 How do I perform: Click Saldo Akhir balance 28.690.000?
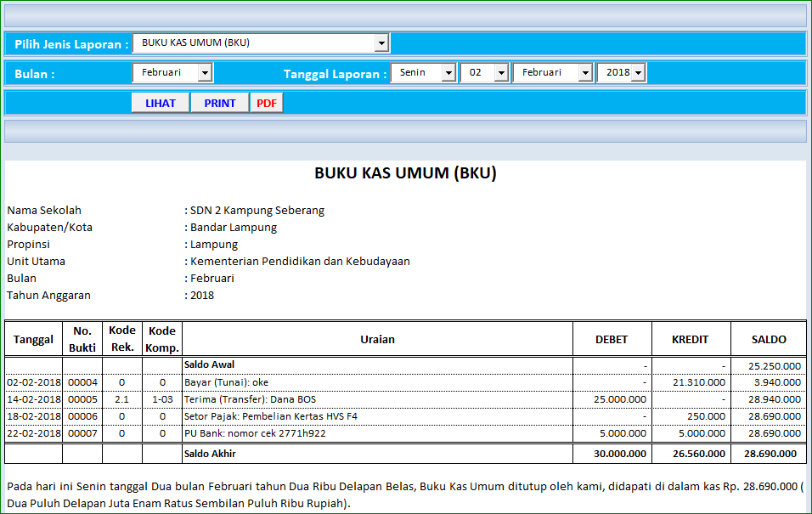tap(770, 454)
